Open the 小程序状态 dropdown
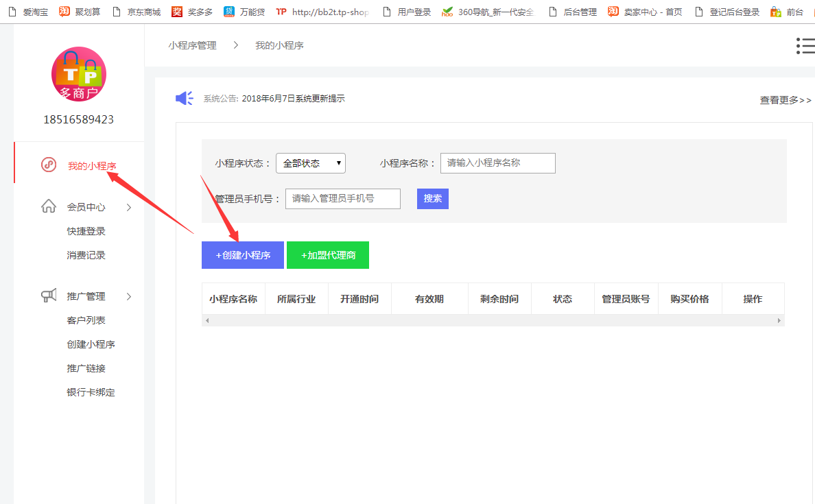The height and width of the screenshot is (504, 815). click(x=311, y=163)
